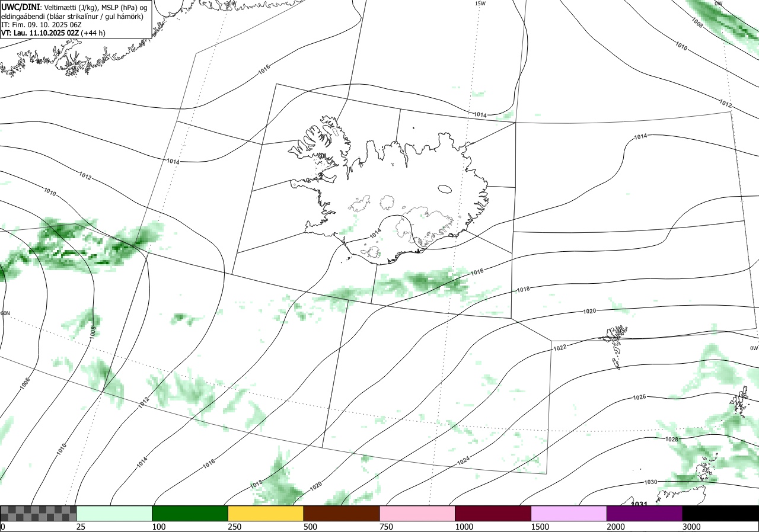Click the legend value "25"
The width and height of the screenshot is (759, 532).
tap(81, 527)
